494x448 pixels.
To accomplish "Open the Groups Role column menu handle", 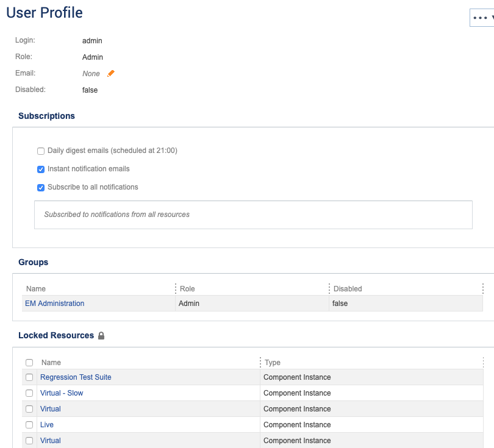I will [329, 288].
